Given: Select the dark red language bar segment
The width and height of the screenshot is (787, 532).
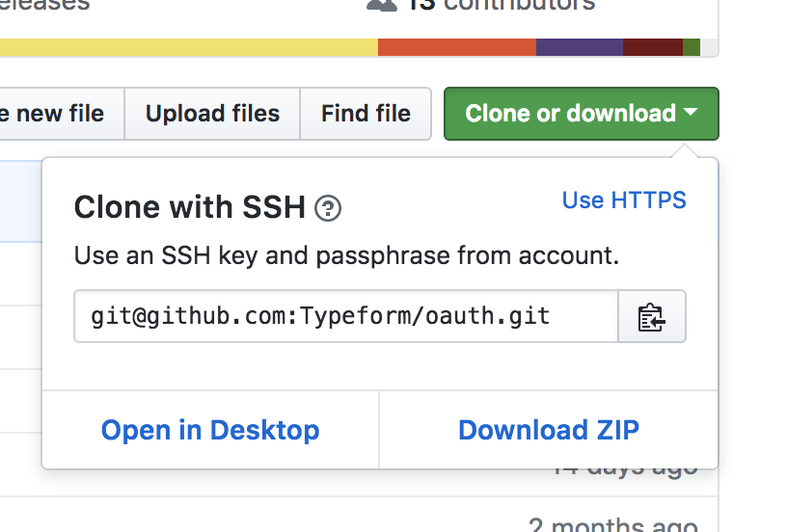Looking at the screenshot, I should click(x=653, y=47).
